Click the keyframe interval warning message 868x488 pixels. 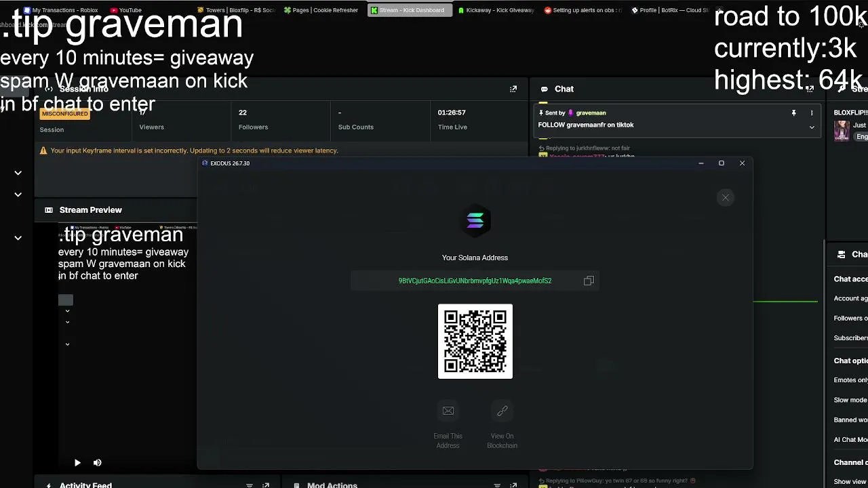194,150
